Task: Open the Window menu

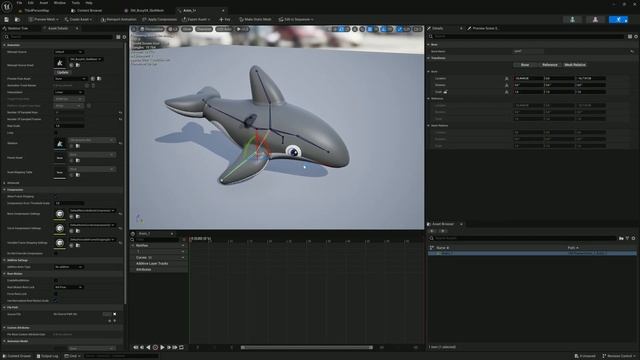Action: pos(60,3)
